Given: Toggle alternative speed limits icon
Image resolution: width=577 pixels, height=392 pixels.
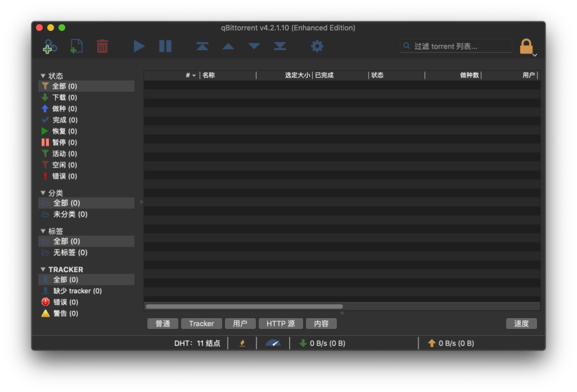Looking at the screenshot, I should (273, 344).
